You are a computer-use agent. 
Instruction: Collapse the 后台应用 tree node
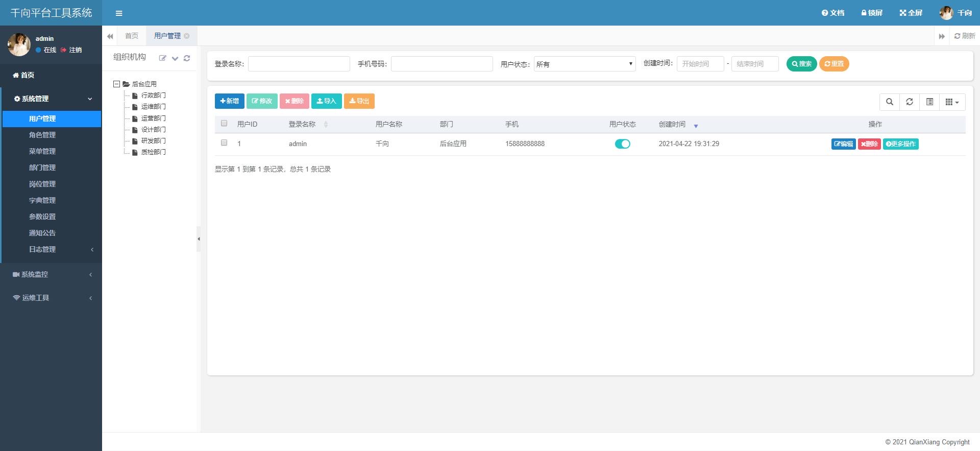pos(116,84)
